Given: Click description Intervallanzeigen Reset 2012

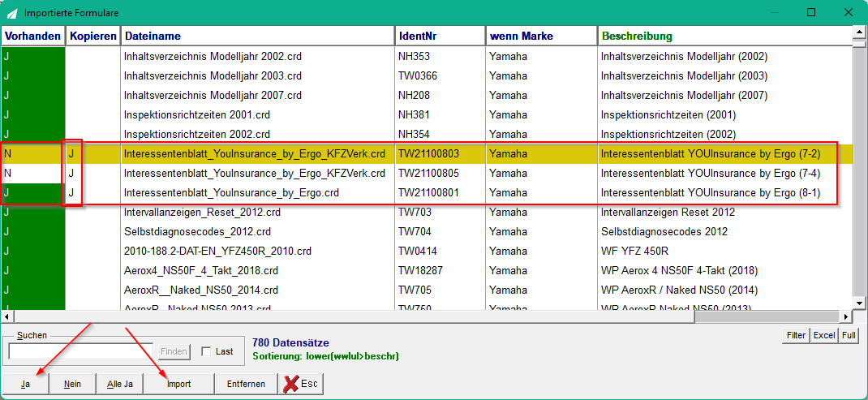Looking at the screenshot, I should click(668, 213).
